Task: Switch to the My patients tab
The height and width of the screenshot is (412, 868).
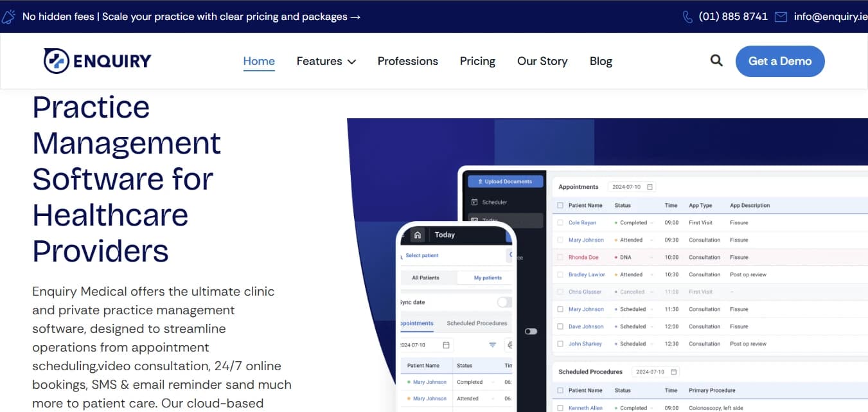Action: pos(488,278)
